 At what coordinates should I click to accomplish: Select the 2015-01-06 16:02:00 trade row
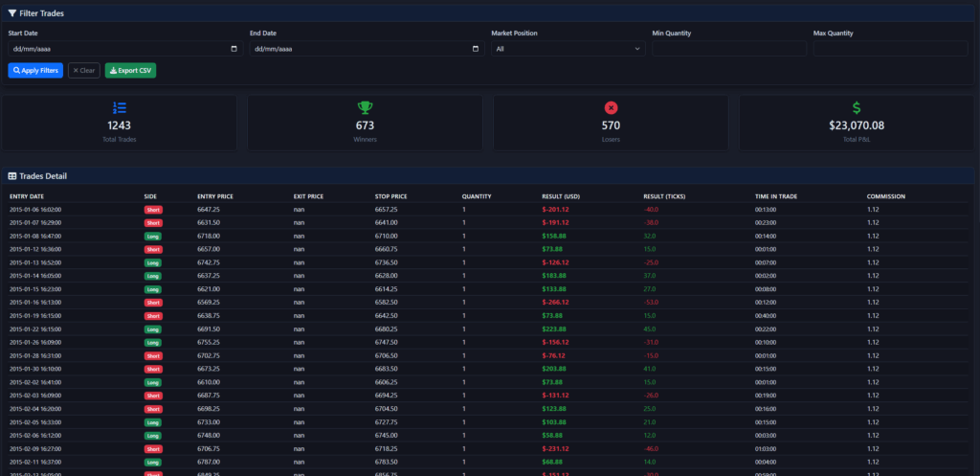pos(383,209)
